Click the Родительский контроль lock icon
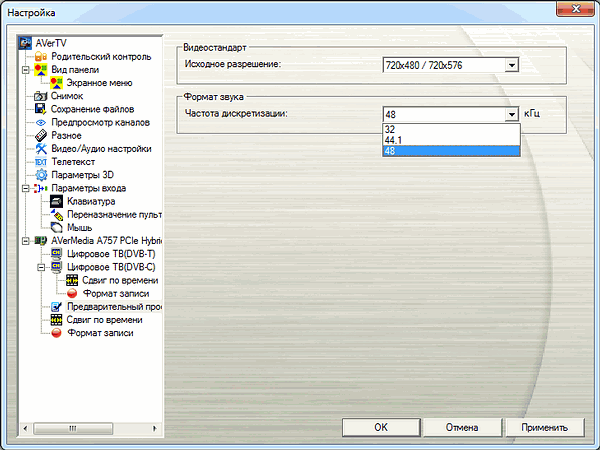Viewport: 600px width, 450px height. [x=41, y=56]
